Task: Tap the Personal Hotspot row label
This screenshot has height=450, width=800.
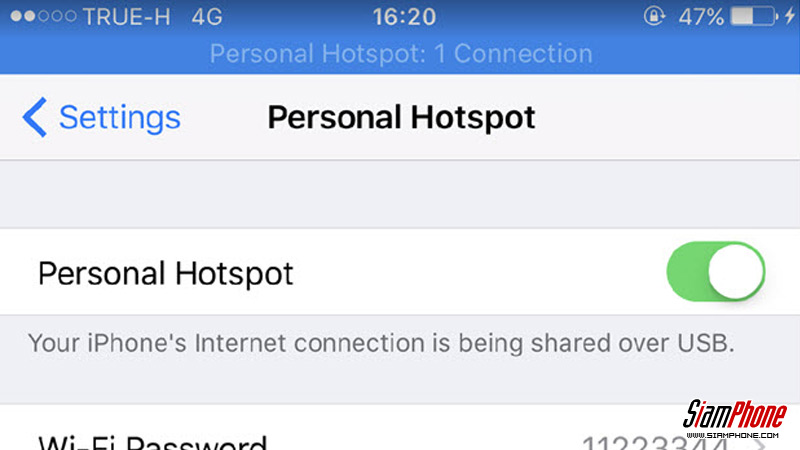Action: tap(166, 273)
